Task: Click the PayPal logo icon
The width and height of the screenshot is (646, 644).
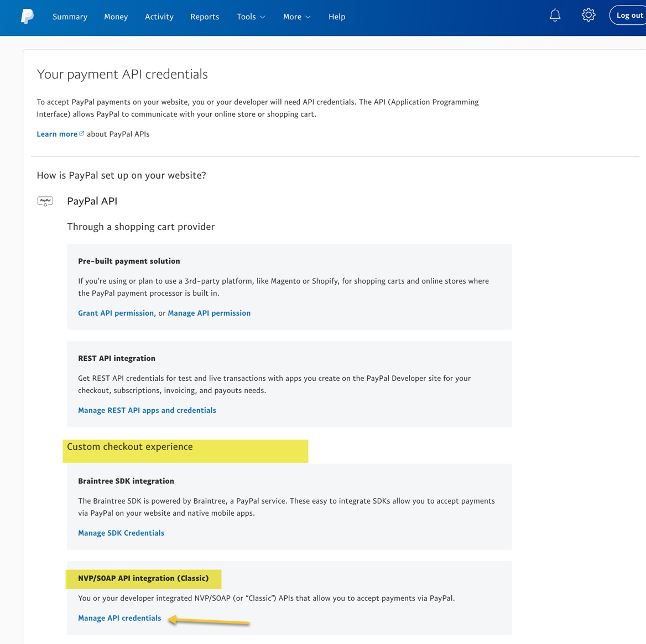Action: tap(27, 17)
